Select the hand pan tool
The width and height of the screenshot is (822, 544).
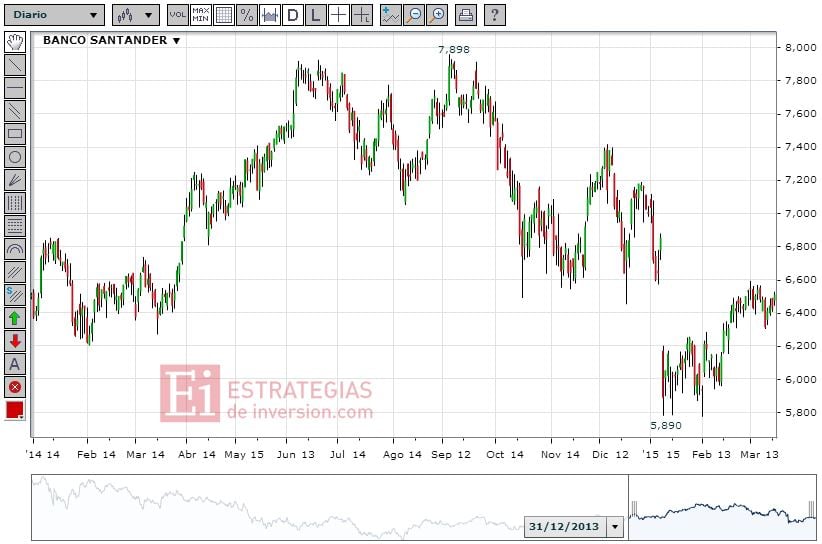coord(15,42)
